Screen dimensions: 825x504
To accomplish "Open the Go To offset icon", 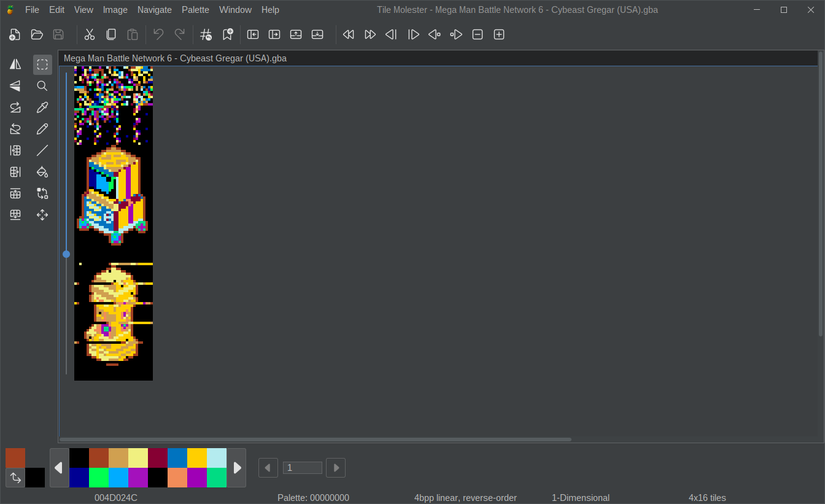I will pyautogui.click(x=206, y=35).
